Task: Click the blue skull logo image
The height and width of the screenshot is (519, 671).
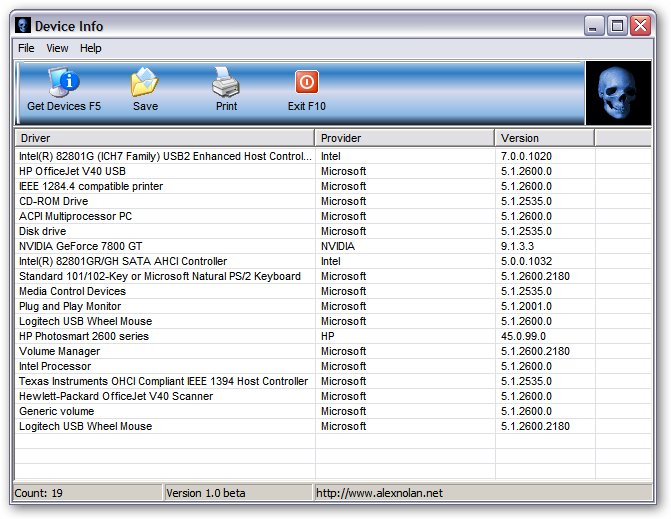Action: 618,93
